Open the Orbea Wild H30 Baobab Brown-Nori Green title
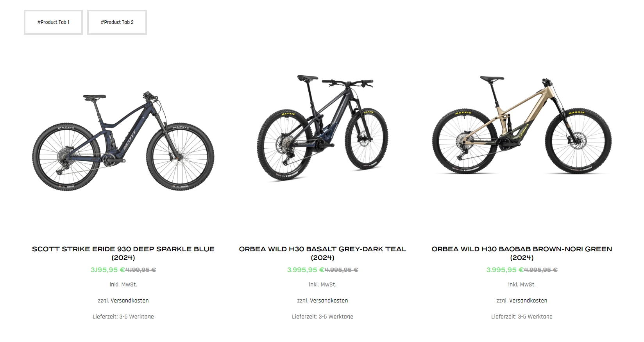 click(522, 253)
